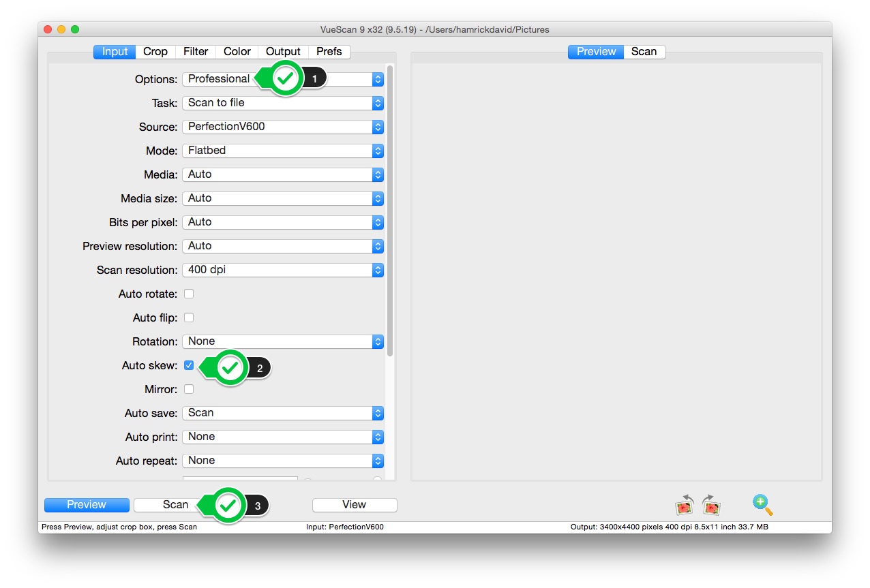Click the rotate image right icon
The width and height of the screenshot is (870, 588).
point(711,505)
